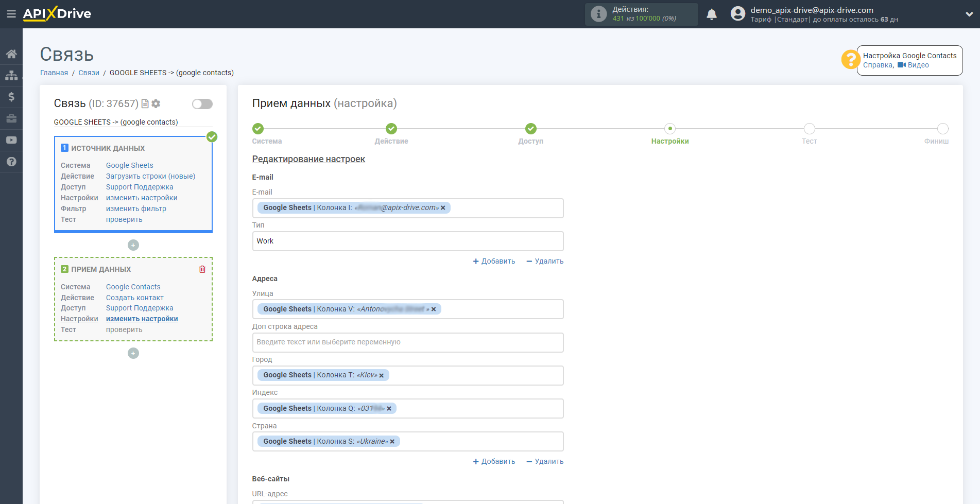Open Google Contacts receiver system link

(133, 287)
